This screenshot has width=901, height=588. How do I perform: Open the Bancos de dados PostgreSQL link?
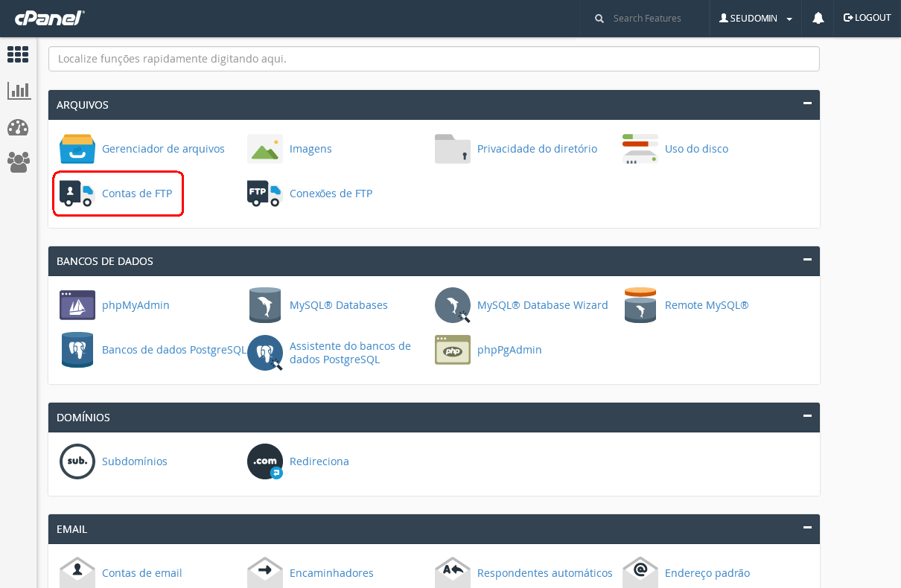pos(174,350)
